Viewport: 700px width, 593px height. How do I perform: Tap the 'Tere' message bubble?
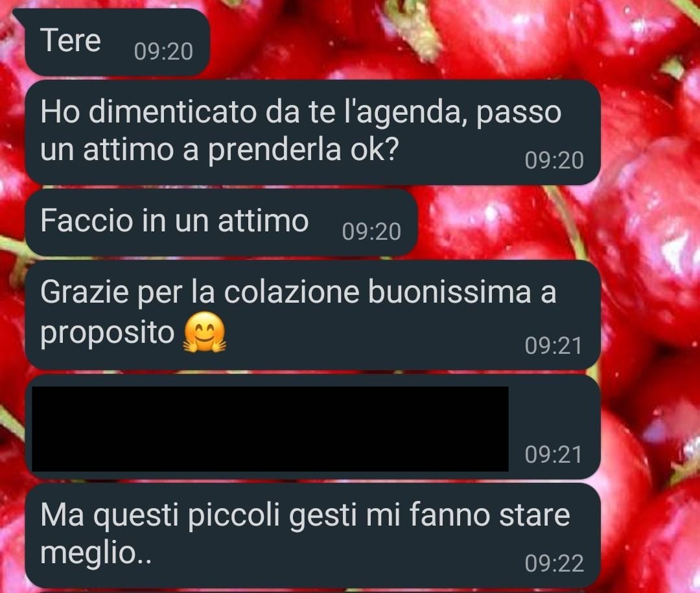[117, 42]
